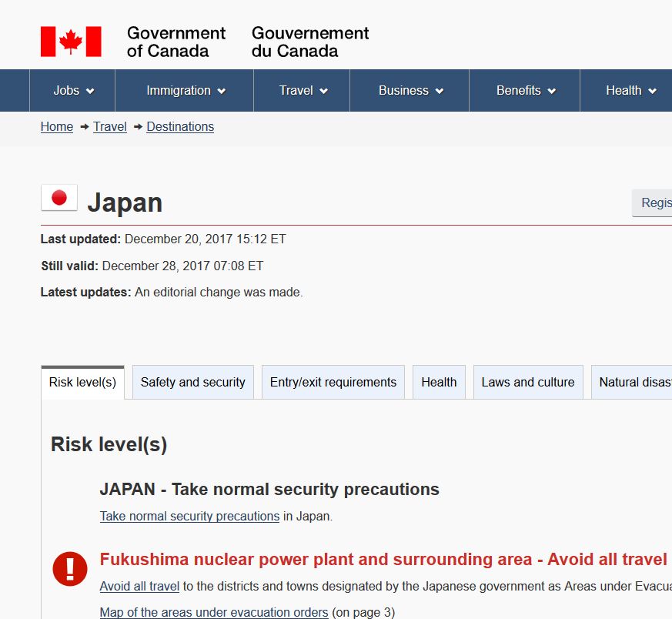Click the Take normal security precautions link

(189, 517)
